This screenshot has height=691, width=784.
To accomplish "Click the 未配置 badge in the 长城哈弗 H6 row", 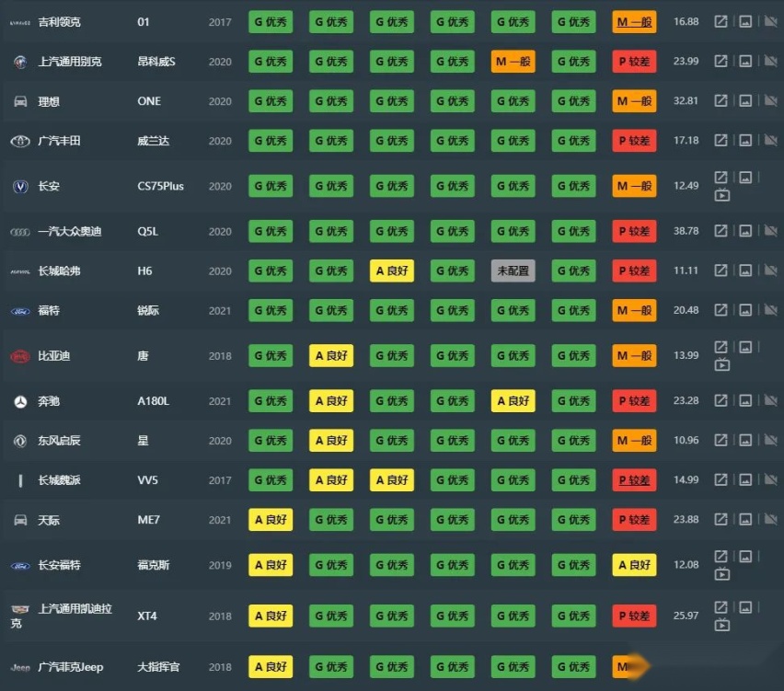I will pos(513,271).
